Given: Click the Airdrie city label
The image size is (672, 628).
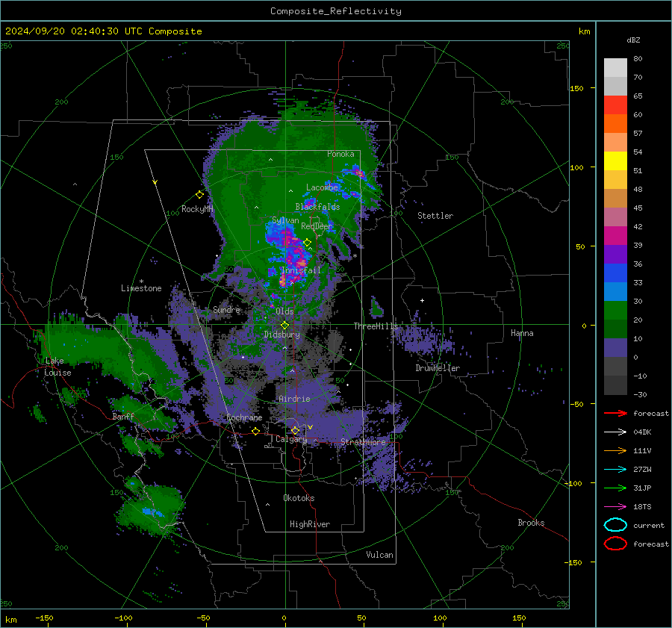Looking at the screenshot, I should click(294, 399).
